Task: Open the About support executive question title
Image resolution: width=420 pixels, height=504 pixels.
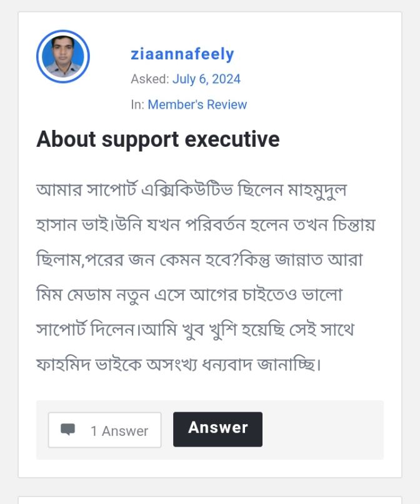Action: pyautogui.click(x=158, y=139)
